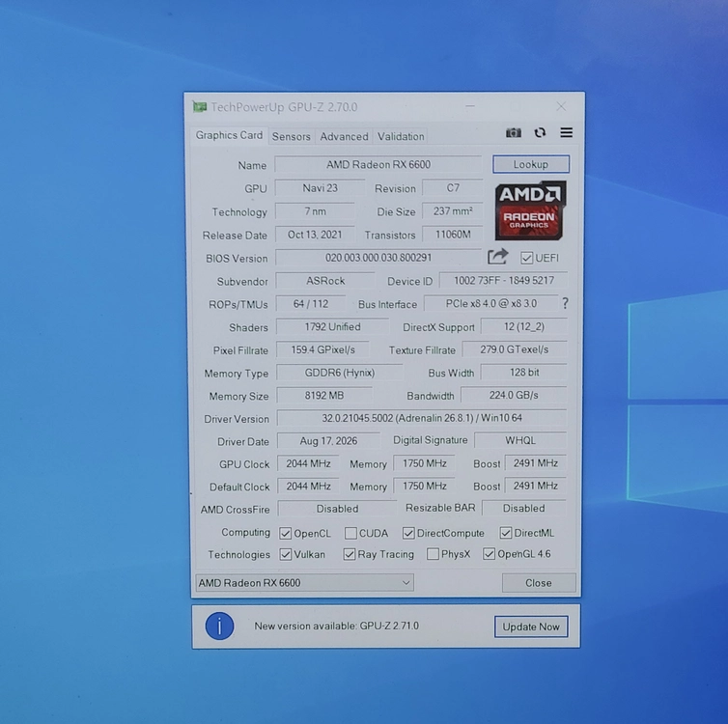The image size is (728, 724).
Task: Click the Driver Version field
Action: [422, 418]
